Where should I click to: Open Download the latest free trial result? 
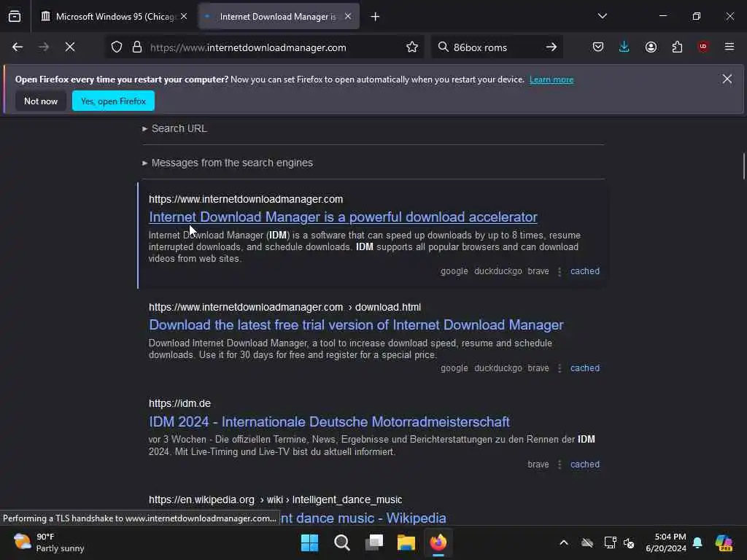pyautogui.click(x=356, y=324)
